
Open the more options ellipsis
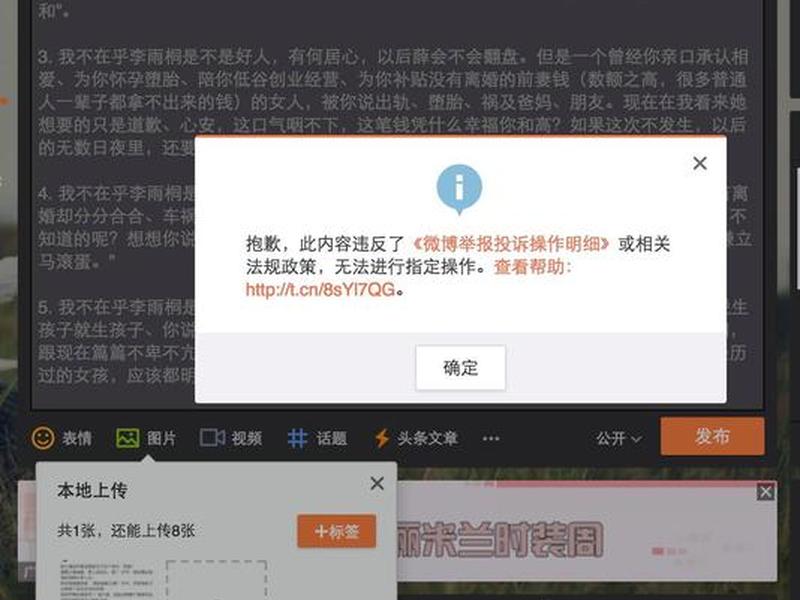click(491, 438)
